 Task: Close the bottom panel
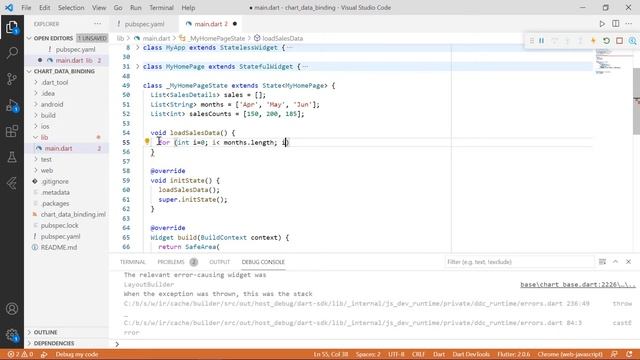629,262
